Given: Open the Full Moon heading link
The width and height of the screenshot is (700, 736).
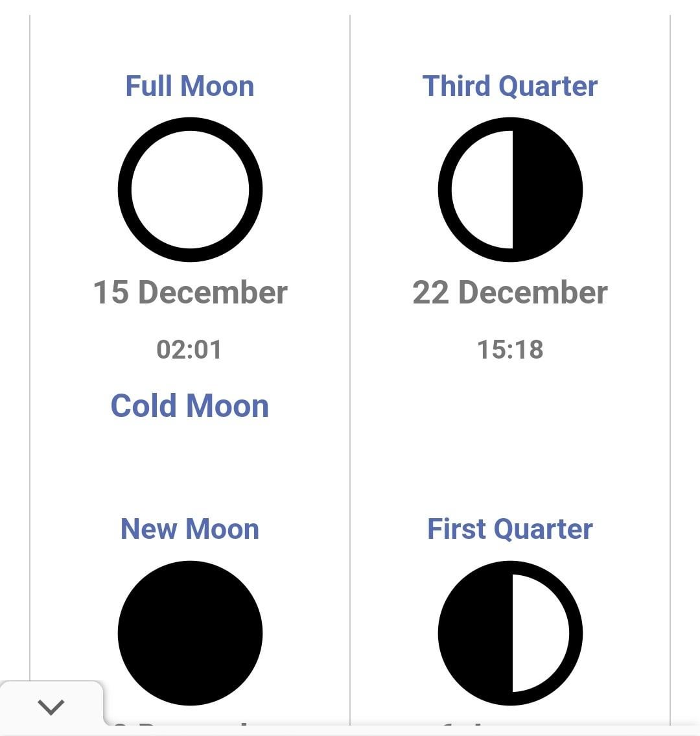Looking at the screenshot, I should click(x=190, y=86).
